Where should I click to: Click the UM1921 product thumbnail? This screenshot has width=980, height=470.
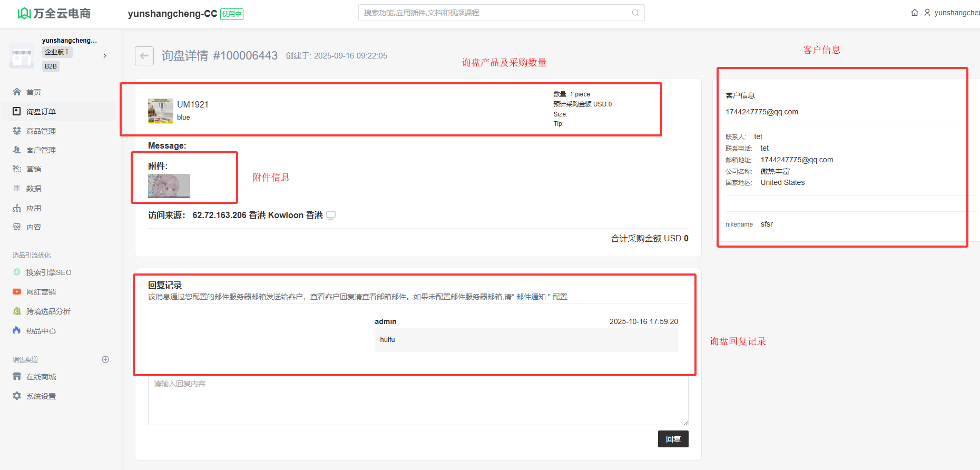(161, 111)
